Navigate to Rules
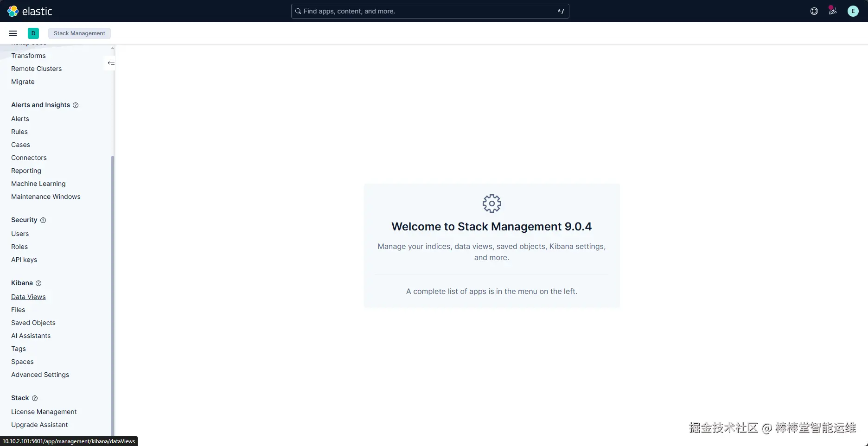Viewport: 868px width, 446px height. tap(19, 132)
